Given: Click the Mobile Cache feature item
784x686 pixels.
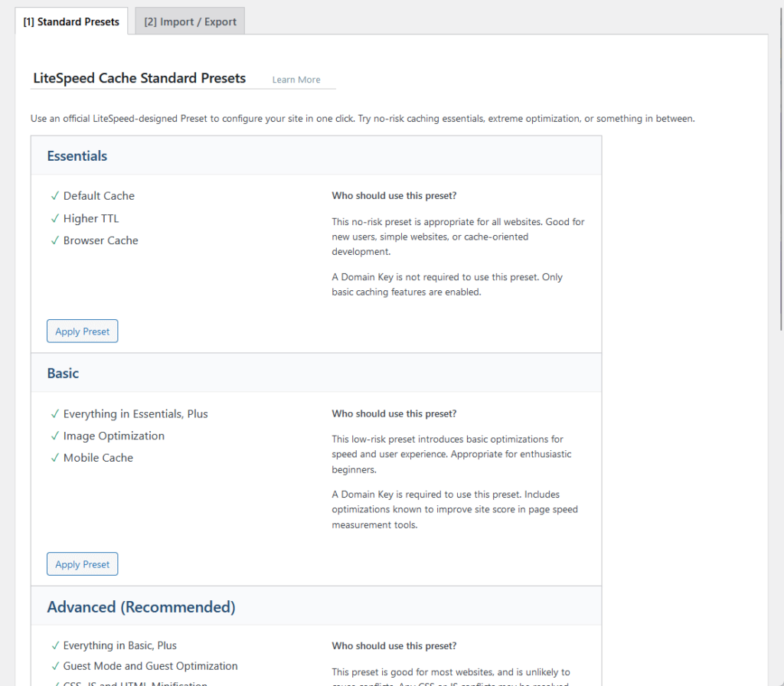Looking at the screenshot, I should (x=99, y=458).
